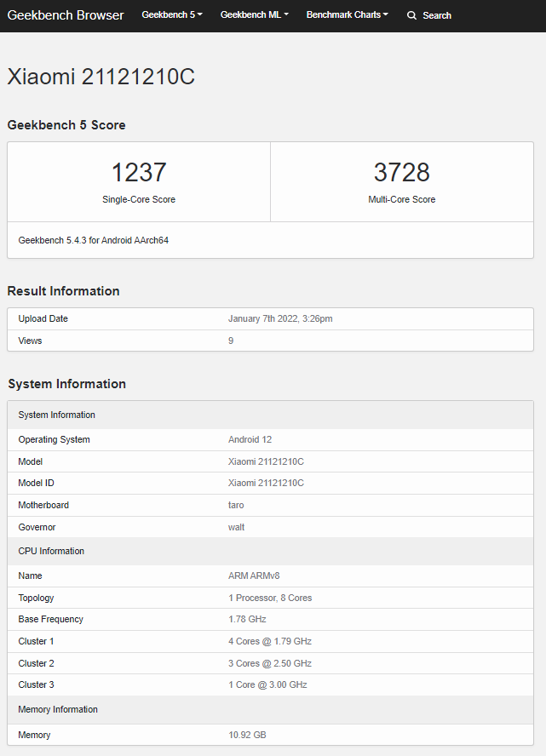Select topology value 1 Processor, 8 Cores

click(x=270, y=598)
